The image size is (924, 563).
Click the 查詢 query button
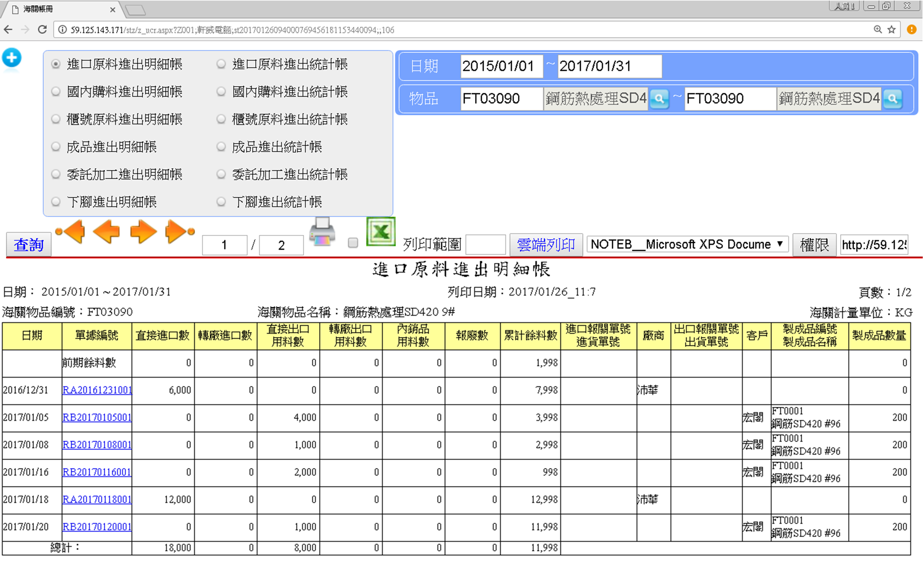(29, 245)
